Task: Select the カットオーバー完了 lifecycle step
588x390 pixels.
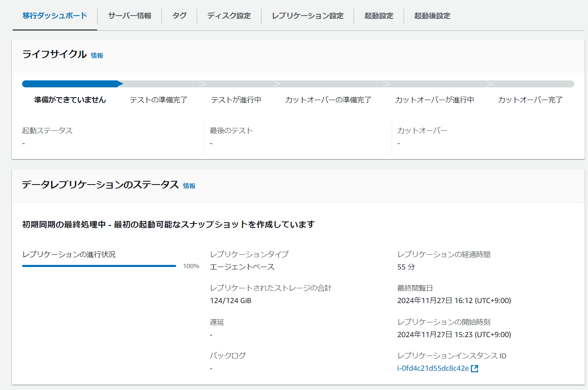Action: pos(530,100)
